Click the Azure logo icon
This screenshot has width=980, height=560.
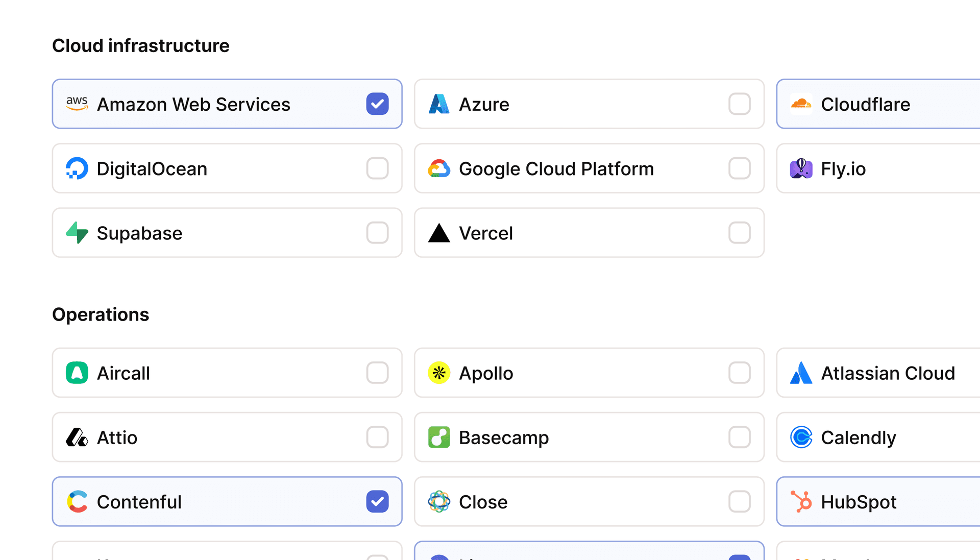(439, 104)
